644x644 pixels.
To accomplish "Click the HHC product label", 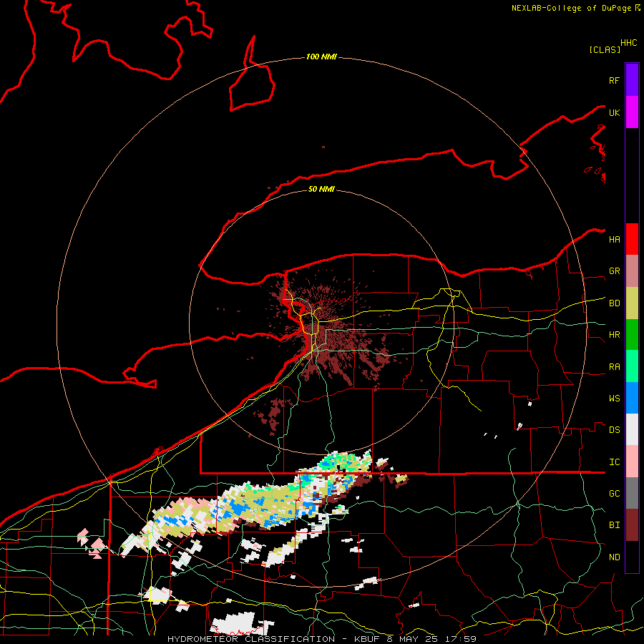I will [x=628, y=43].
